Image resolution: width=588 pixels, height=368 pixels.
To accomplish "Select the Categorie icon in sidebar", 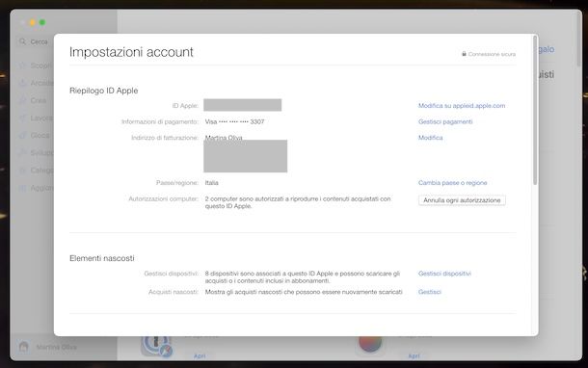I will tap(23, 171).
